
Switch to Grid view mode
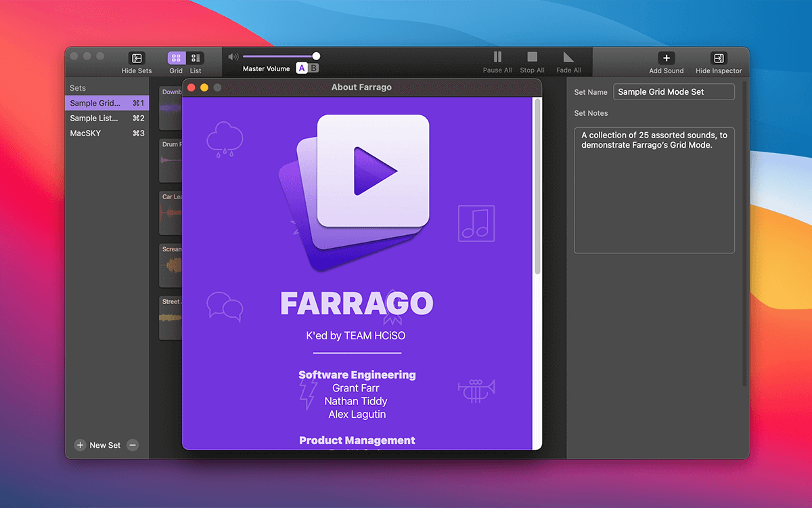pos(176,58)
